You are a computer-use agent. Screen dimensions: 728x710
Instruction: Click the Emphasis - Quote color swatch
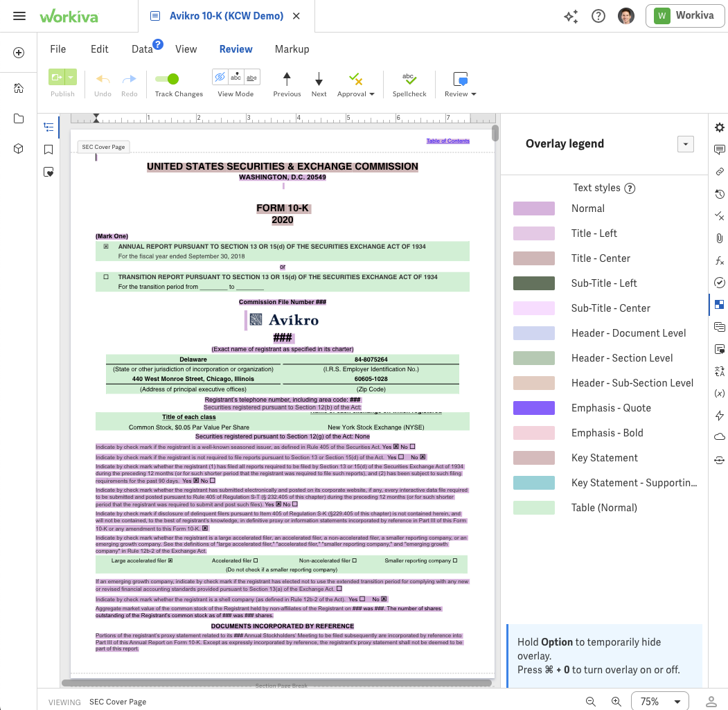534,408
